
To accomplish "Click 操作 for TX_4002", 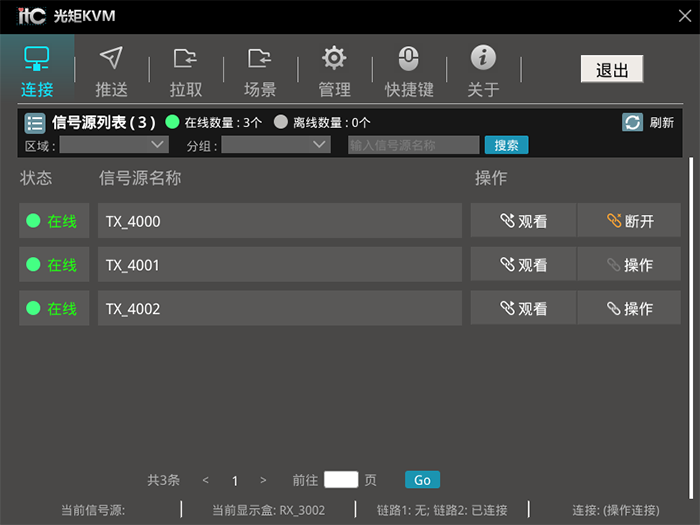I will (x=629, y=308).
